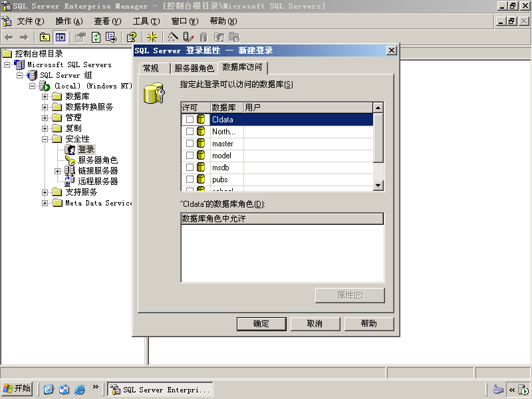Open the 窗口(W) menu
The height and width of the screenshot is (399, 532).
click(x=185, y=21)
